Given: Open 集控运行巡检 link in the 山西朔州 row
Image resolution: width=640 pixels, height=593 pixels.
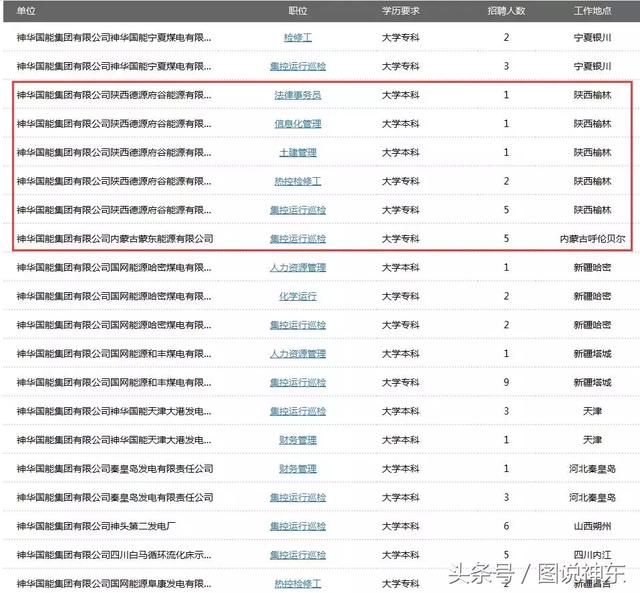Looking at the screenshot, I should click(298, 526).
